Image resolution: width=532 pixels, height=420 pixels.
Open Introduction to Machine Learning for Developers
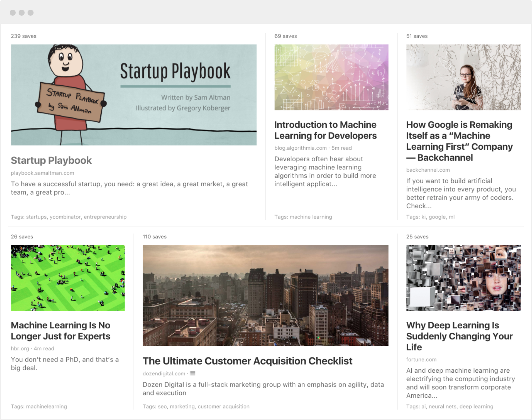pos(326,130)
